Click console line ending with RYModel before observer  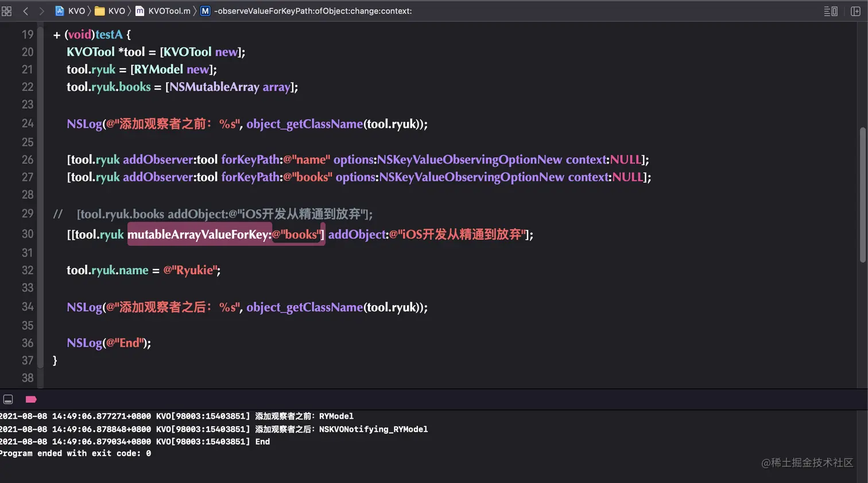(177, 416)
